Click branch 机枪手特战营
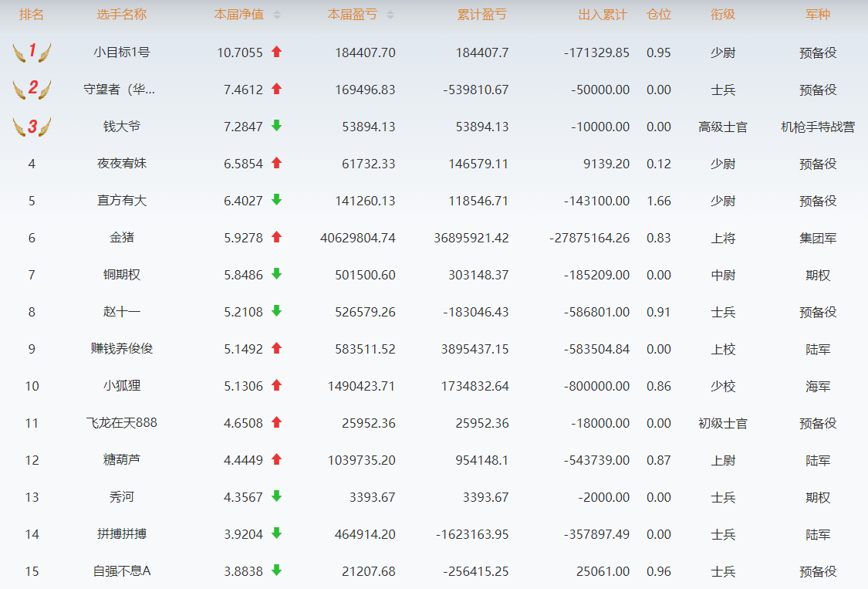This screenshot has height=589, width=868. click(x=818, y=127)
